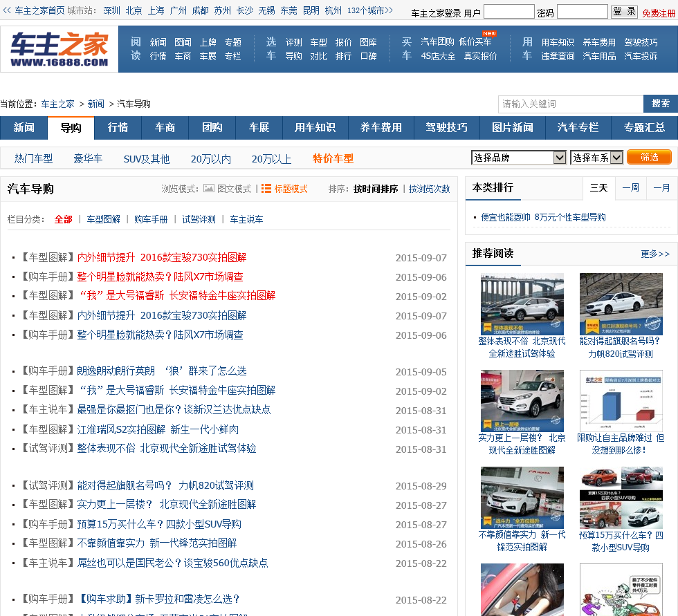
Task: Open the 车商 tab
Action: (165, 128)
